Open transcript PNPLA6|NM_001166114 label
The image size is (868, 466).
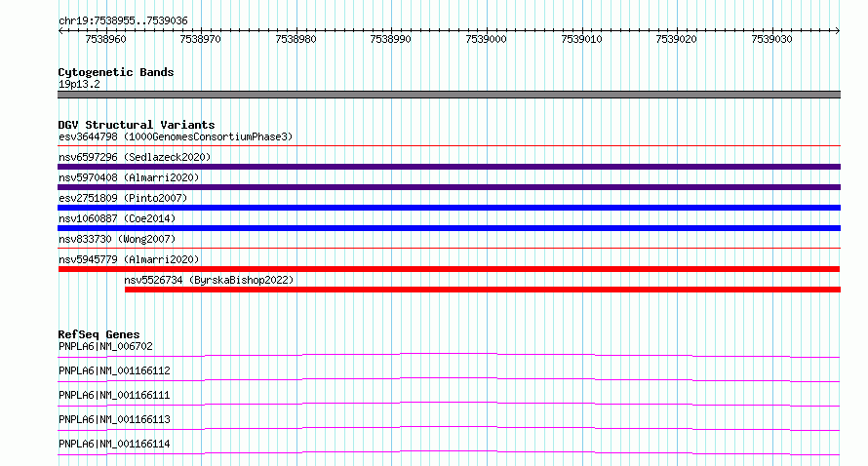(x=114, y=444)
